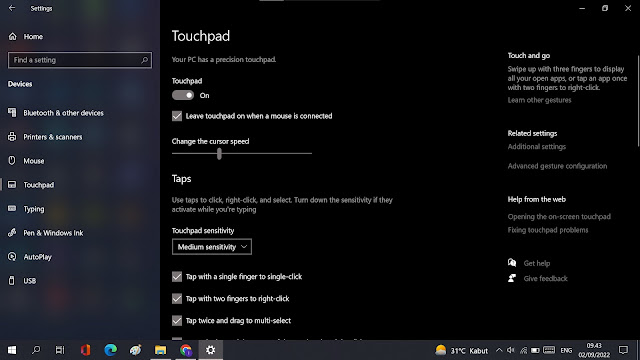
Task: Open Advanced gesture configuration link
Action: click(x=557, y=166)
